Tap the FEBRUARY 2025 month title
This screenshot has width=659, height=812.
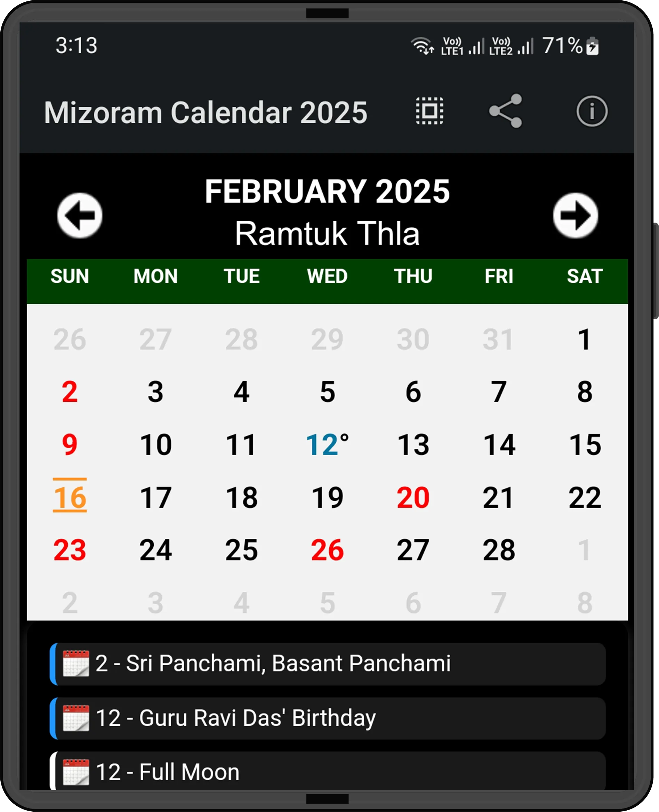pyautogui.click(x=327, y=192)
